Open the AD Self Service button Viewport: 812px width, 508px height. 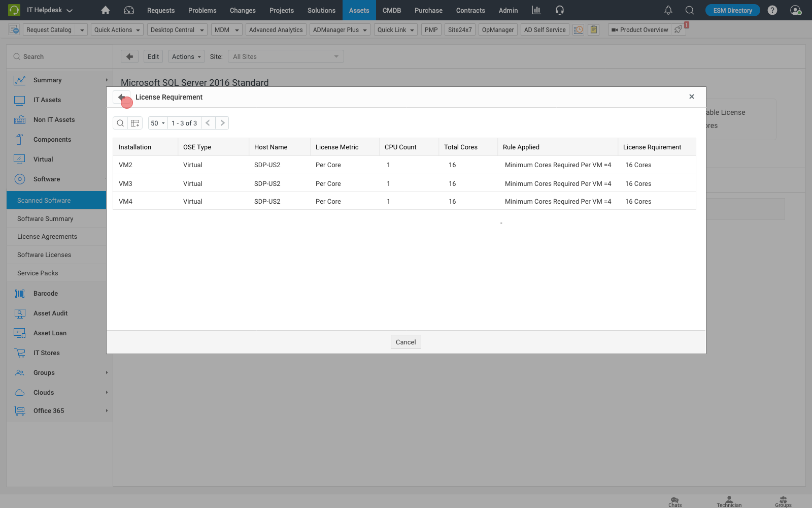pos(545,30)
